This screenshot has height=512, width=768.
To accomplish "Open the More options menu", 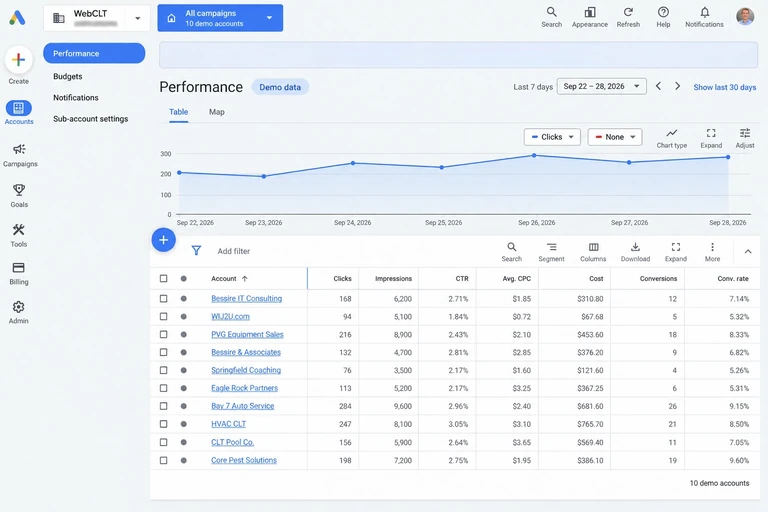I will click(x=712, y=247).
